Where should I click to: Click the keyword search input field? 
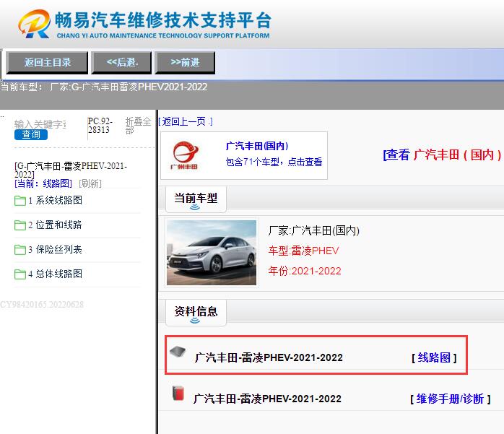click(x=40, y=124)
